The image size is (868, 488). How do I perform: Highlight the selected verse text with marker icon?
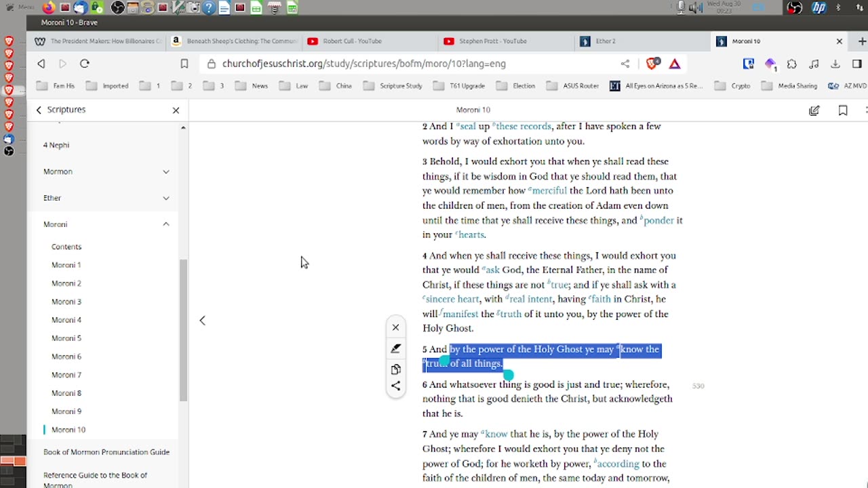(x=395, y=348)
